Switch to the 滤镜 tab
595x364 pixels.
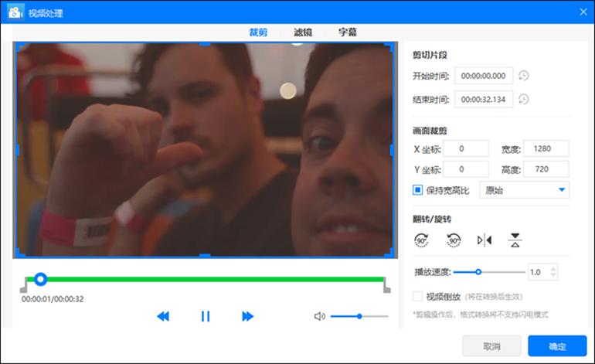coord(303,32)
